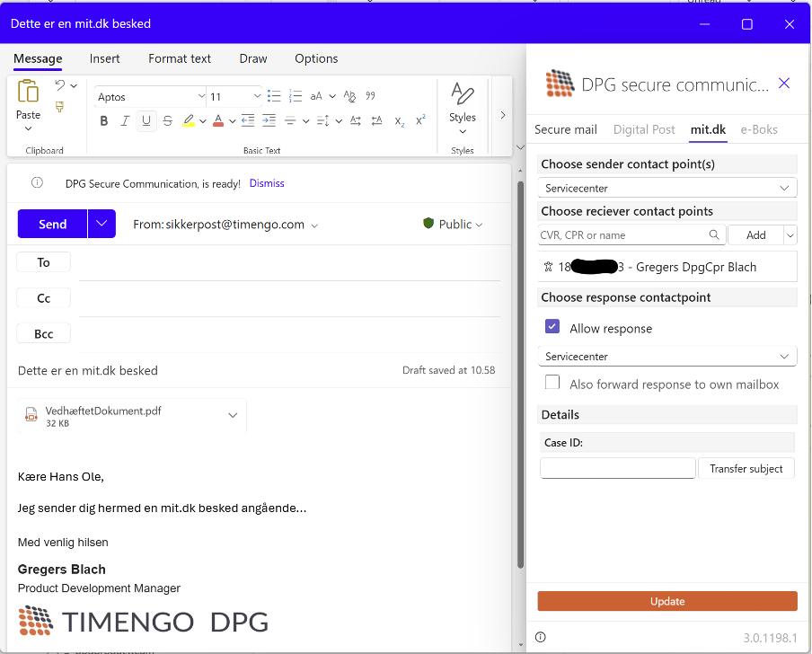Select the Digital Post tab

644,129
